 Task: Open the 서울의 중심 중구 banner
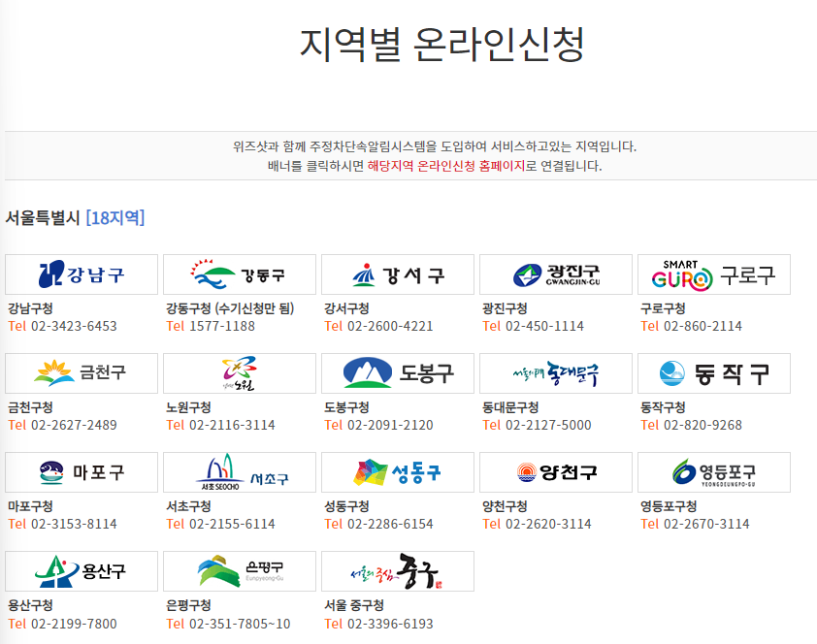pyautogui.click(x=398, y=571)
